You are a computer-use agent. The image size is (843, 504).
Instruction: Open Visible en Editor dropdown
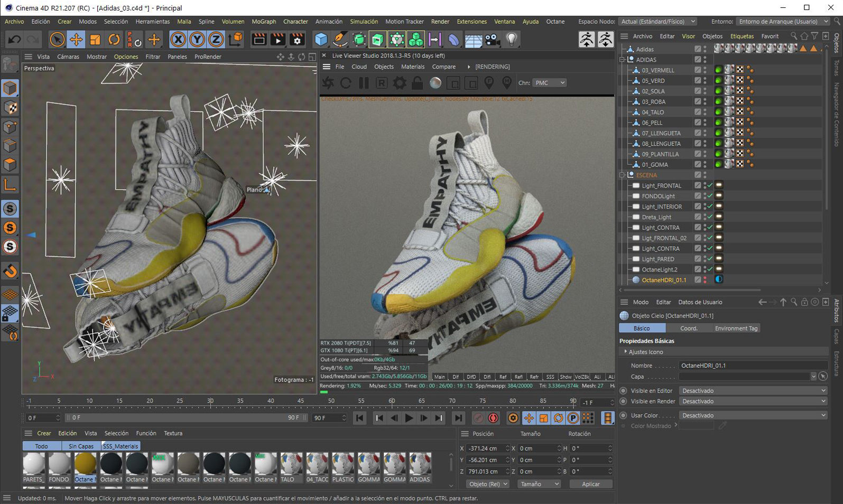(753, 390)
